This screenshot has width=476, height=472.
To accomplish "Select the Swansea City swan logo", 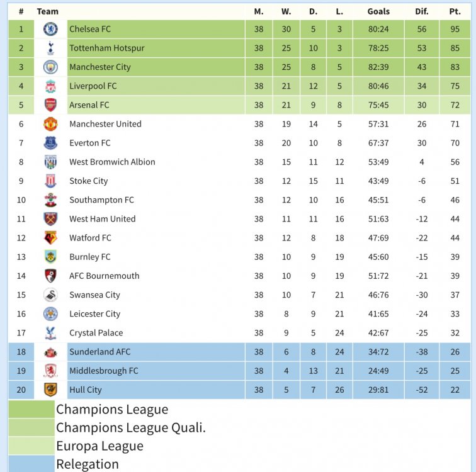I will (51, 295).
